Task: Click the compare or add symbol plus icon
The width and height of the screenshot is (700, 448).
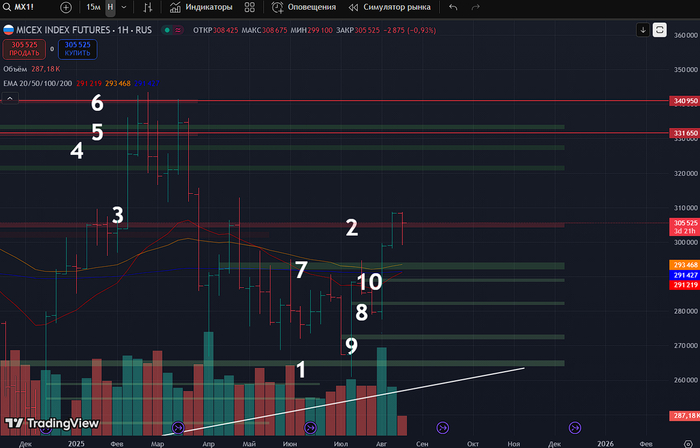Action: (x=66, y=7)
